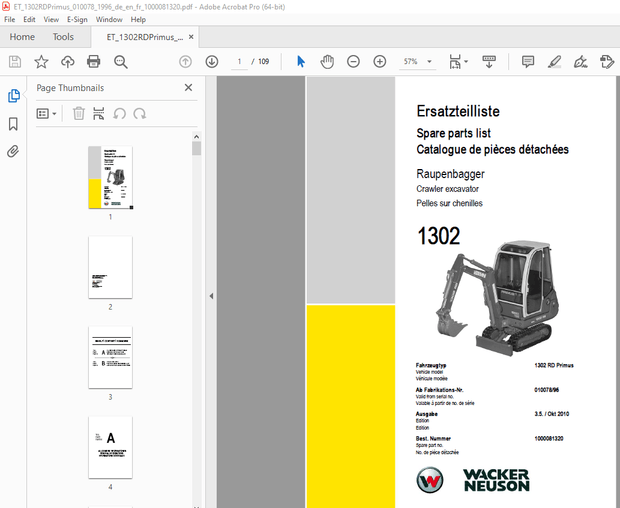Open the Attachments paperclip panel
The width and height of the screenshot is (620, 508).
coord(13,151)
